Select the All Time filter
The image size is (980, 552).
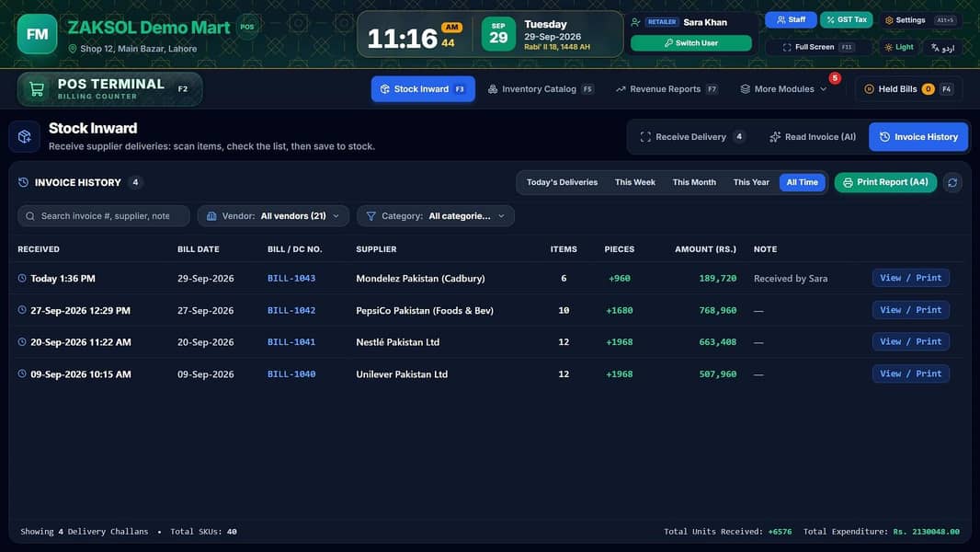coord(802,182)
